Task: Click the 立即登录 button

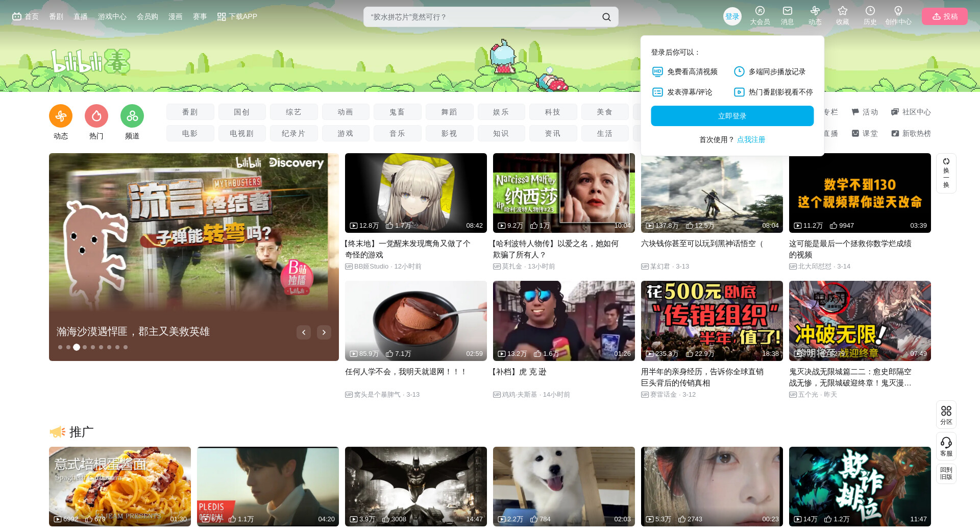Action: click(x=732, y=116)
